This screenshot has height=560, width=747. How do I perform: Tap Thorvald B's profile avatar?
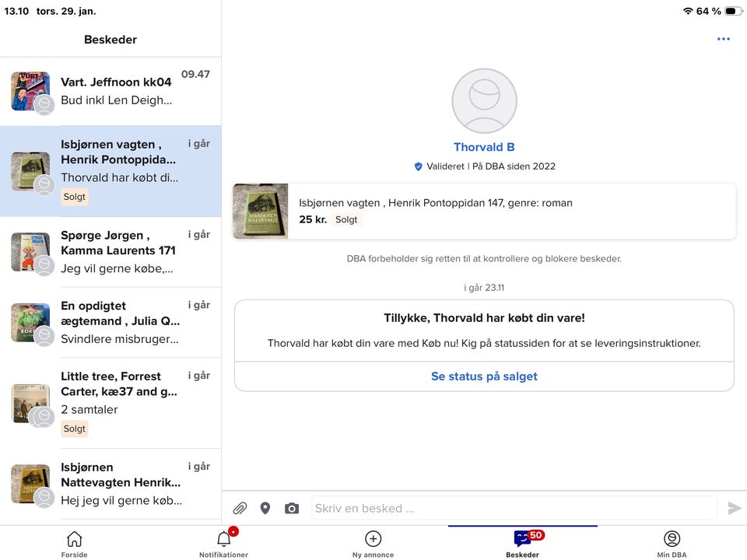484,101
